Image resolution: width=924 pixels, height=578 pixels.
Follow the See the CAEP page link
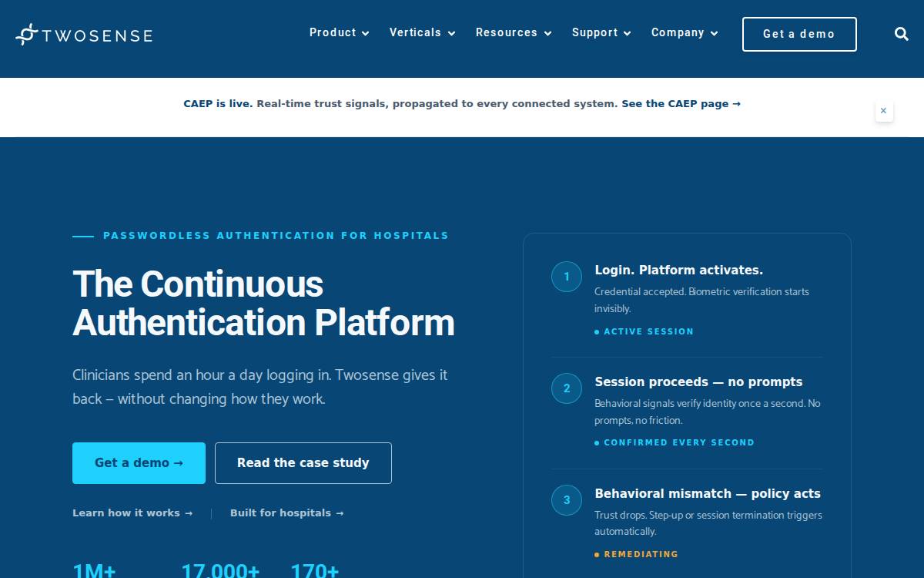click(681, 104)
